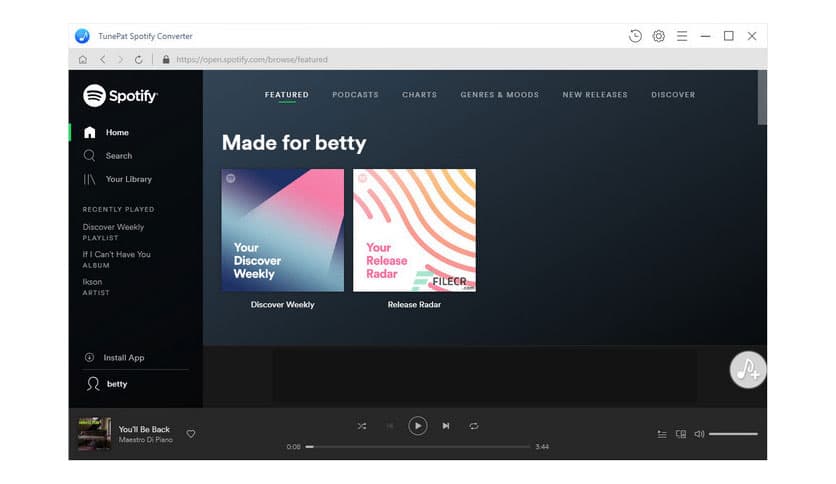Mute with the speaker volume icon
Viewport: 836px width, 484px height.
point(699,434)
